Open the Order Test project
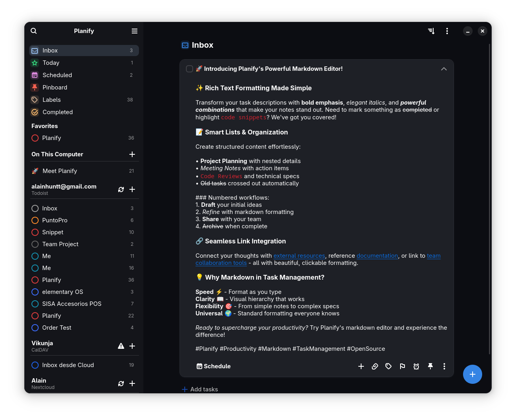The height and width of the screenshot is (420, 516). (x=84, y=328)
